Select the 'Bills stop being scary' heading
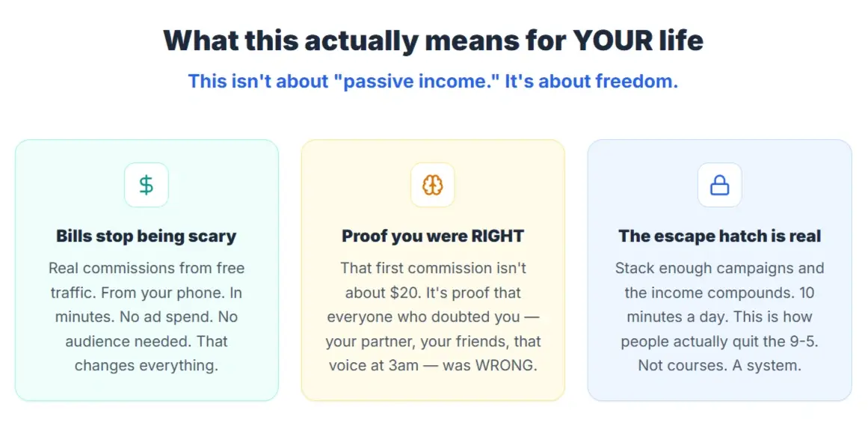Screen dimensions: 868x428 click(x=146, y=236)
